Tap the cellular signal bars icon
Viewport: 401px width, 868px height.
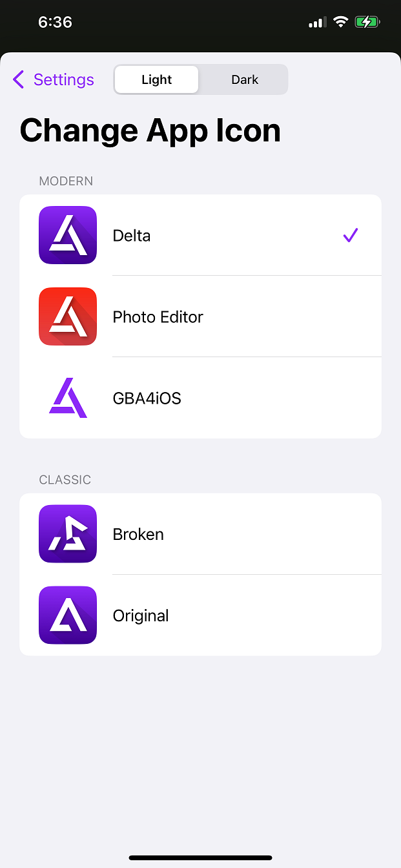[x=317, y=23]
